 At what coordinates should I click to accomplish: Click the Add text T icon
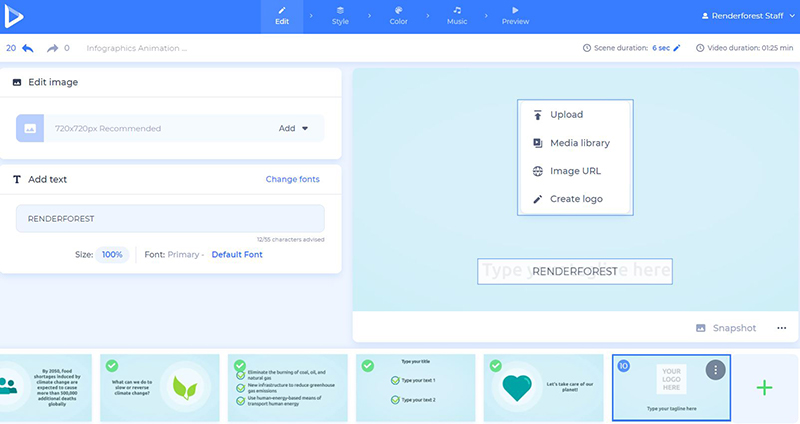pyautogui.click(x=17, y=179)
